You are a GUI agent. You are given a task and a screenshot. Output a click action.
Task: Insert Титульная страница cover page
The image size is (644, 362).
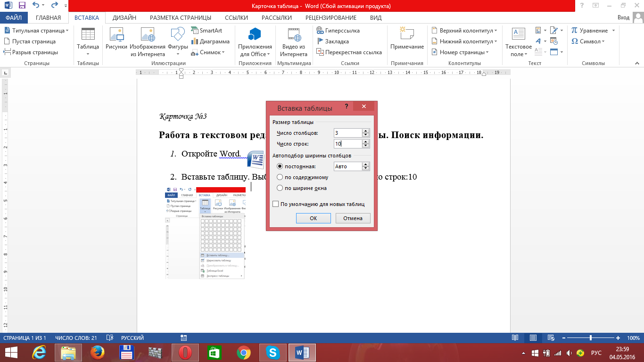click(x=36, y=30)
